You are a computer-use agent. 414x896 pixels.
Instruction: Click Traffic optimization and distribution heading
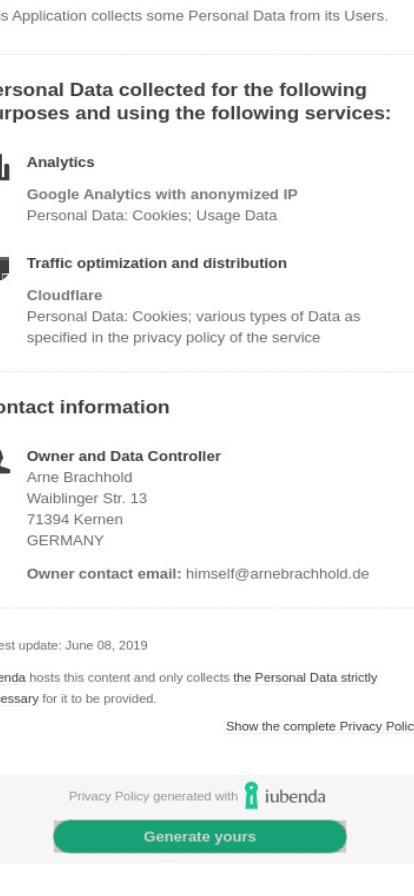coord(157,263)
